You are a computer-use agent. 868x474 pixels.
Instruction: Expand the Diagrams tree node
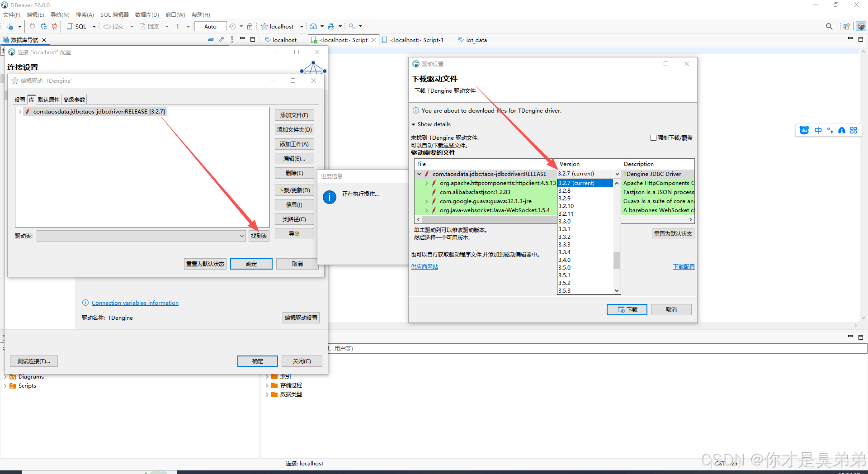tap(5, 377)
